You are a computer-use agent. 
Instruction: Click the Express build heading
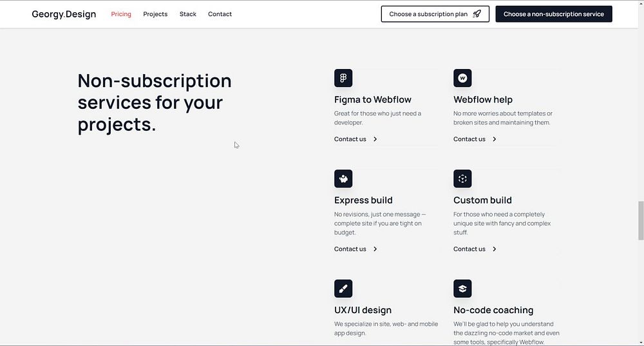363,200
